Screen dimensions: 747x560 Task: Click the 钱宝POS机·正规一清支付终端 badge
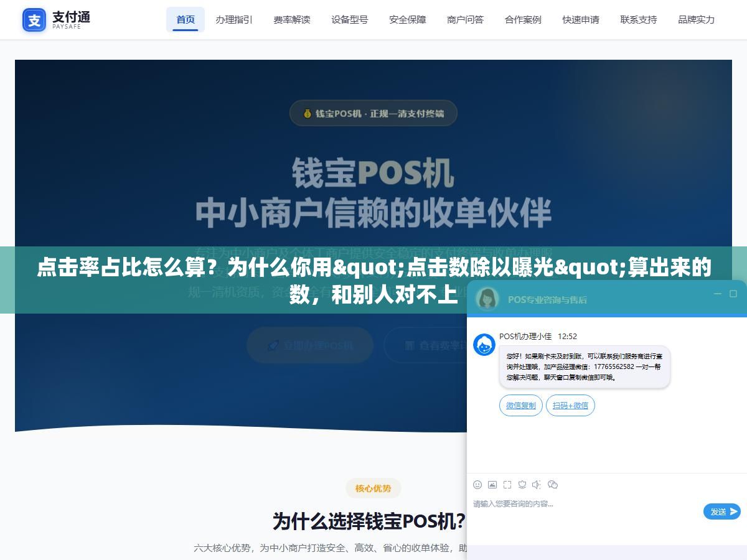[x=374, y=113]
